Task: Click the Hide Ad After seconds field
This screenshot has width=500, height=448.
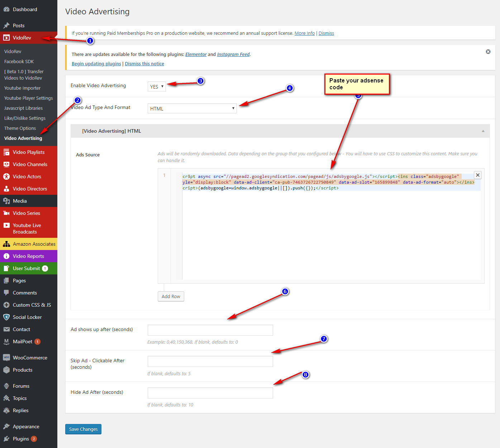Action: pyautogui.click(x=210, y=393)
